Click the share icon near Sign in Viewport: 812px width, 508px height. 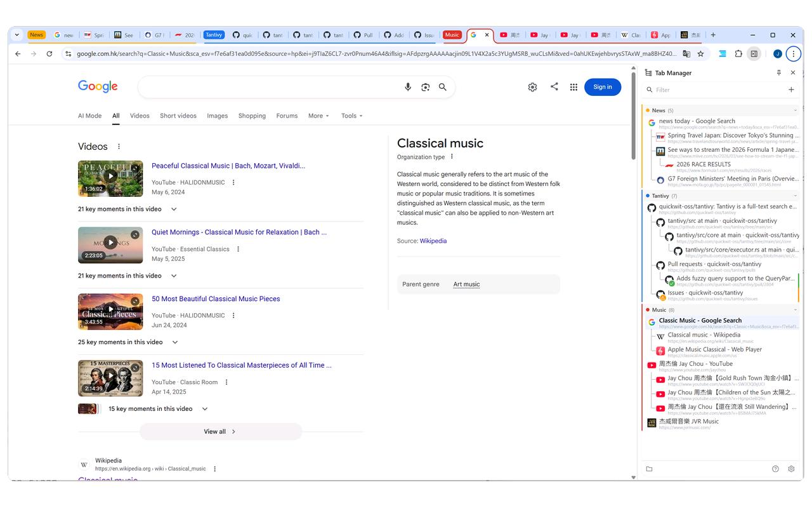pyautogui.click(x=554, y=86)
